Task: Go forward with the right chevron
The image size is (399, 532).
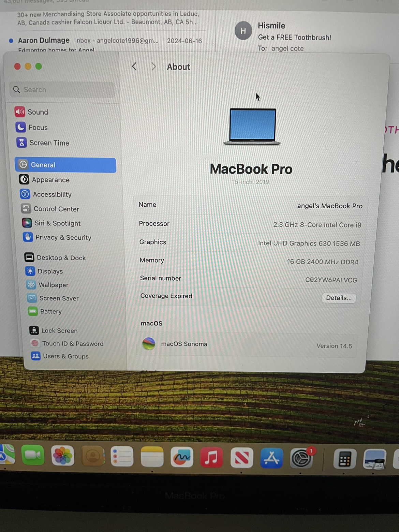Action: 153,66
